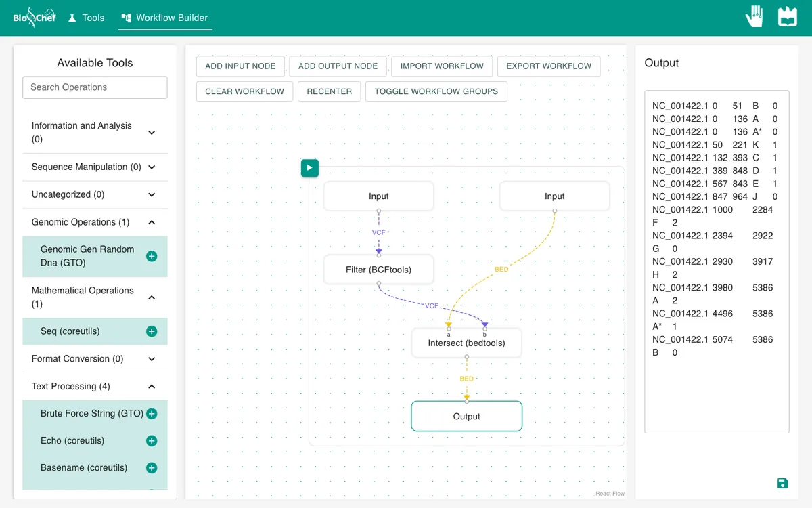Open the Tools tab
Screen dimensions: 812x508
86,18
